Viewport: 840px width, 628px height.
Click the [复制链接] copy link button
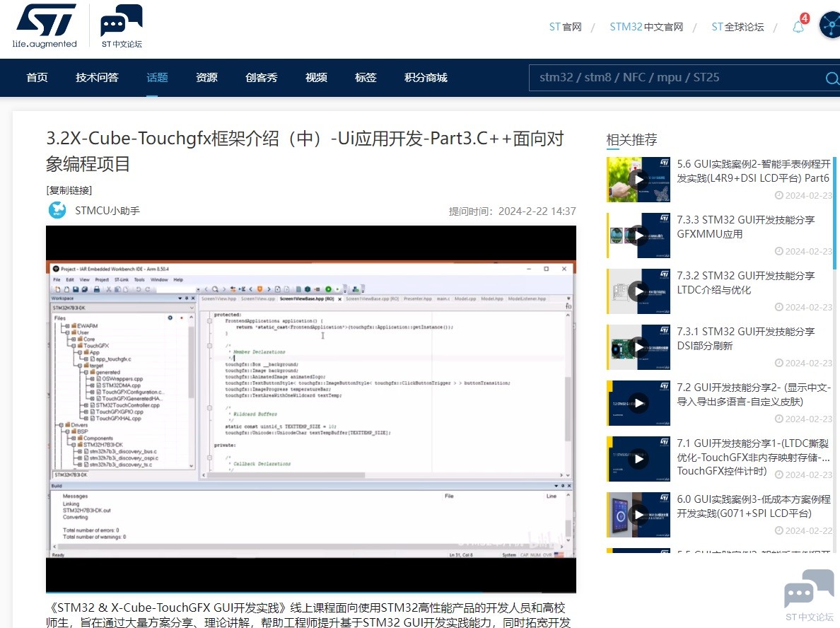(69, 190)
